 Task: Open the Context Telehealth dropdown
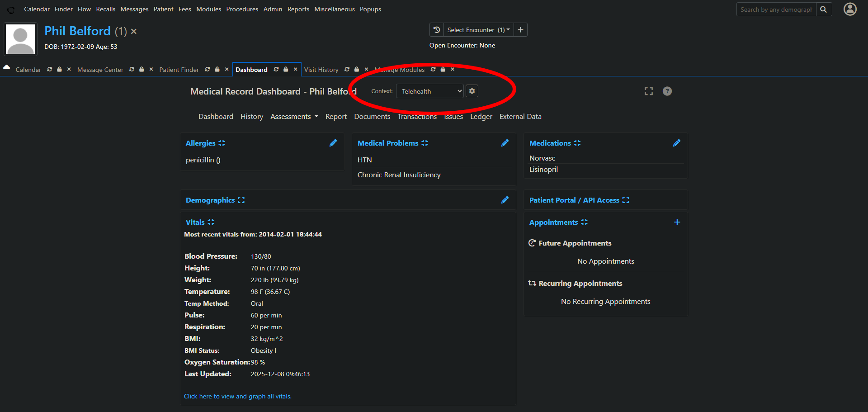430,91
